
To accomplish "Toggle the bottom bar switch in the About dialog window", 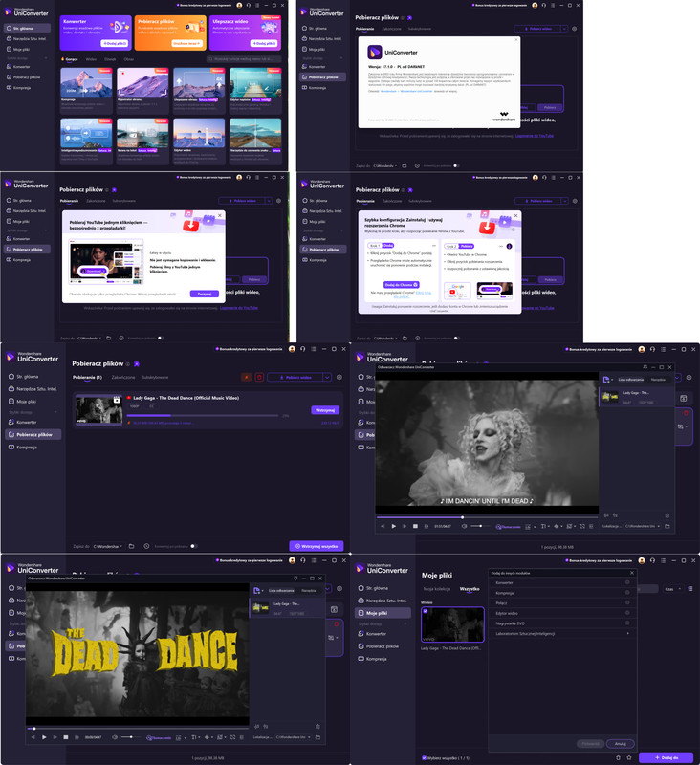I will tap(456, 165).
